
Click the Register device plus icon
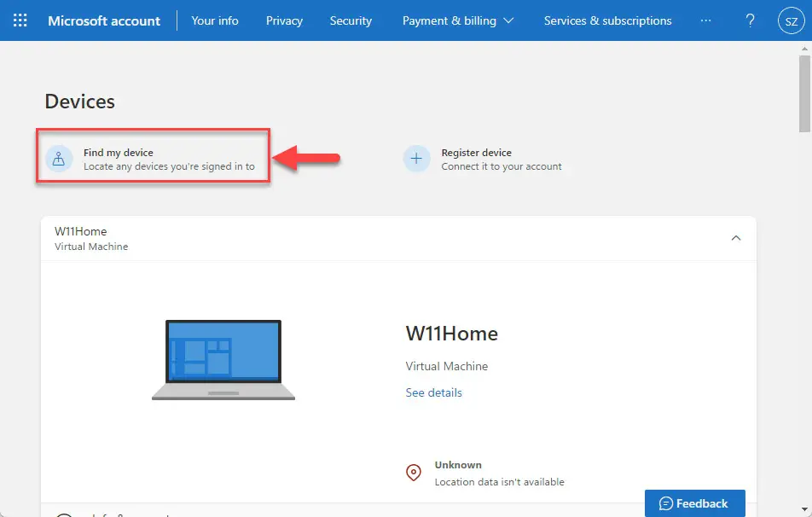coord(416,159)
